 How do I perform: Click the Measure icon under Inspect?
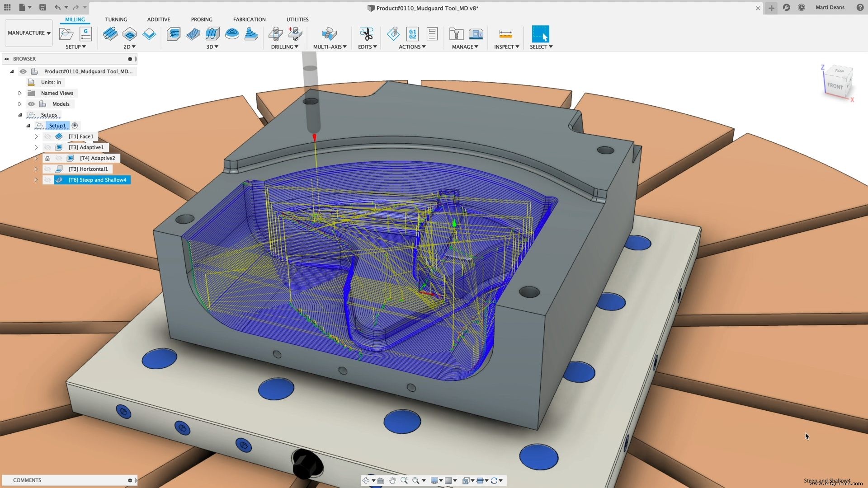tap(505, 33)
